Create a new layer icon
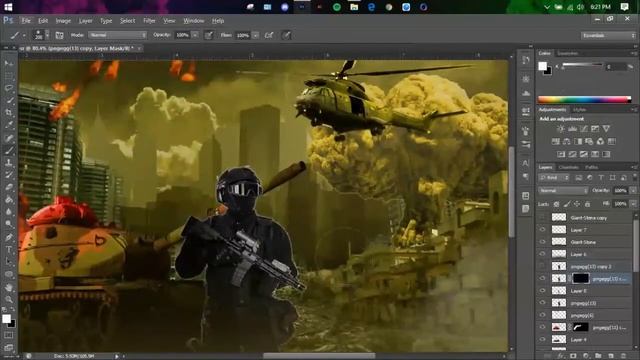640x360 pixels. [x=611, y=356]
